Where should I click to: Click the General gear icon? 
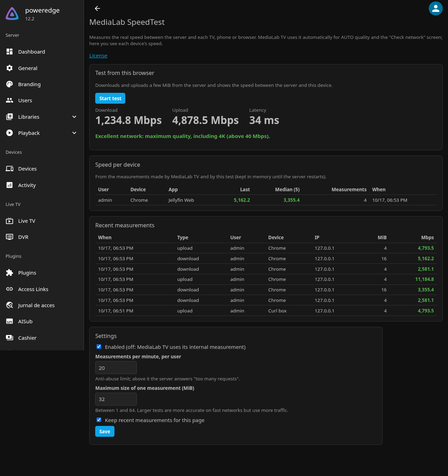[x=9, y=68]
